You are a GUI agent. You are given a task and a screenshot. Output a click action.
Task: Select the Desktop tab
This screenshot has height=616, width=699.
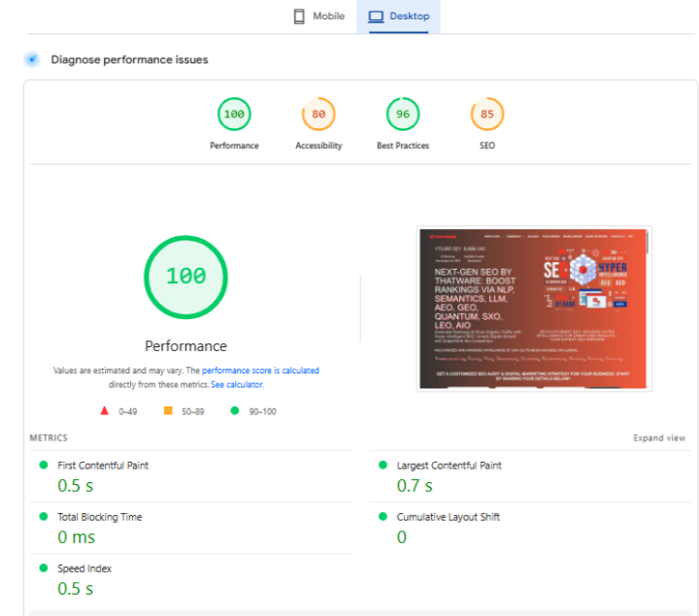[x=398, y=16]
